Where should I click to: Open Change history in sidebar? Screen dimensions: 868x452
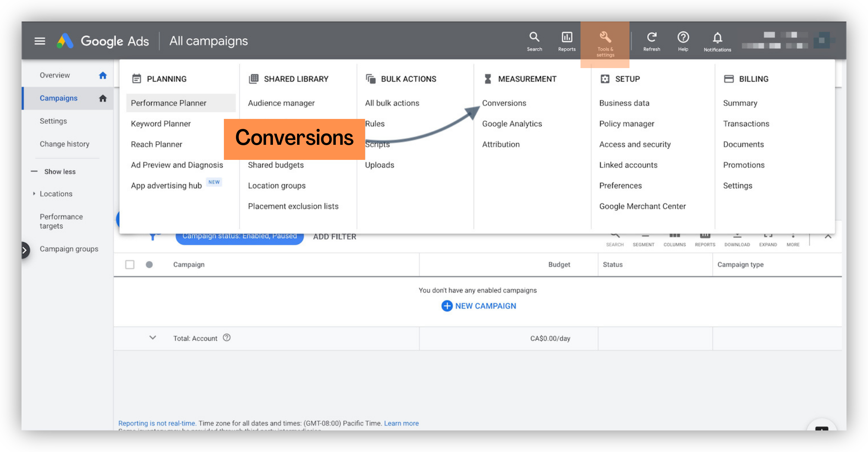coord(65,144)
